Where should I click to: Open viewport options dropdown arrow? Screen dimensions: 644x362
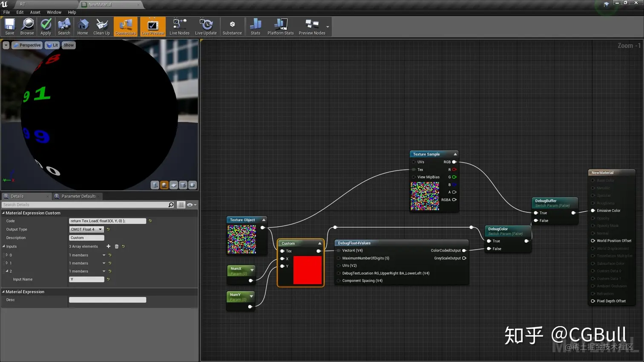(6, 45)
